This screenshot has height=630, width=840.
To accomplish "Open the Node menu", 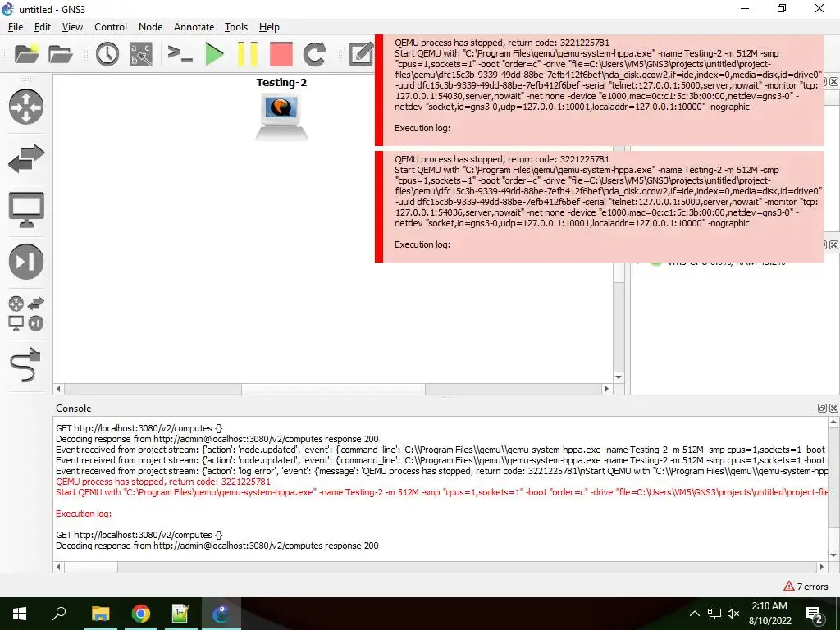I will (x=151, y=27).
